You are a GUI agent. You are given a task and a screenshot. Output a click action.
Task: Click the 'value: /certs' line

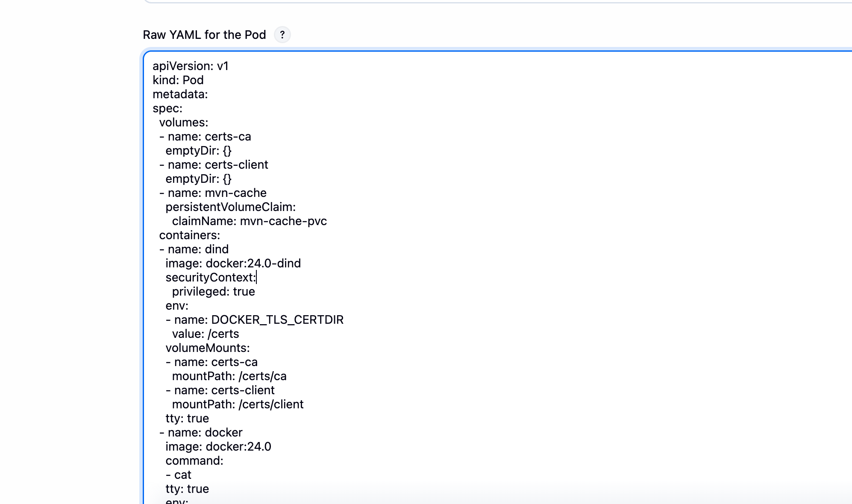click(x=205, y=334)
